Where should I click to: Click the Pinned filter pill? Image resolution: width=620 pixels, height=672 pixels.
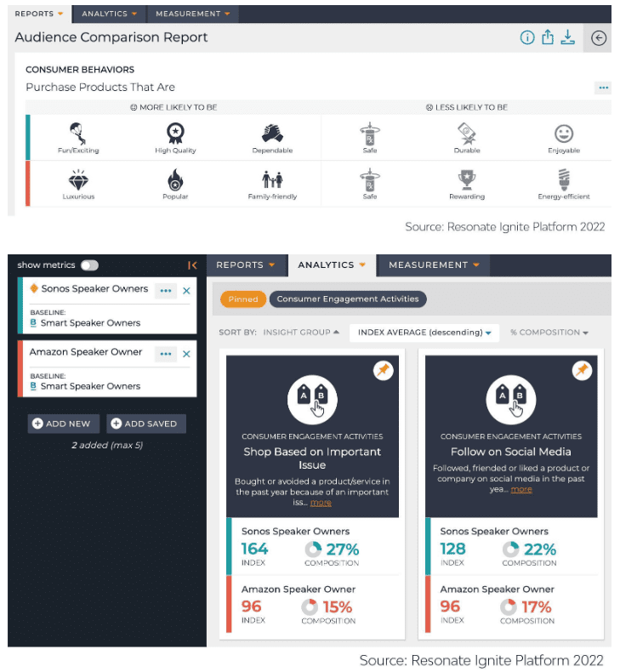click(243, 299)
